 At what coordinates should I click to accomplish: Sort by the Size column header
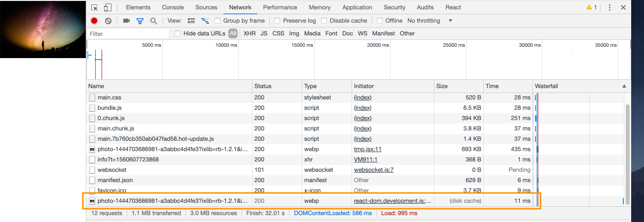[459, 86]
